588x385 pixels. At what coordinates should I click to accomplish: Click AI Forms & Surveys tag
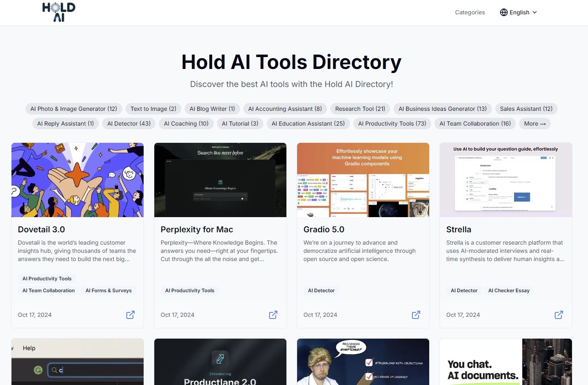[x=109, y=291]
